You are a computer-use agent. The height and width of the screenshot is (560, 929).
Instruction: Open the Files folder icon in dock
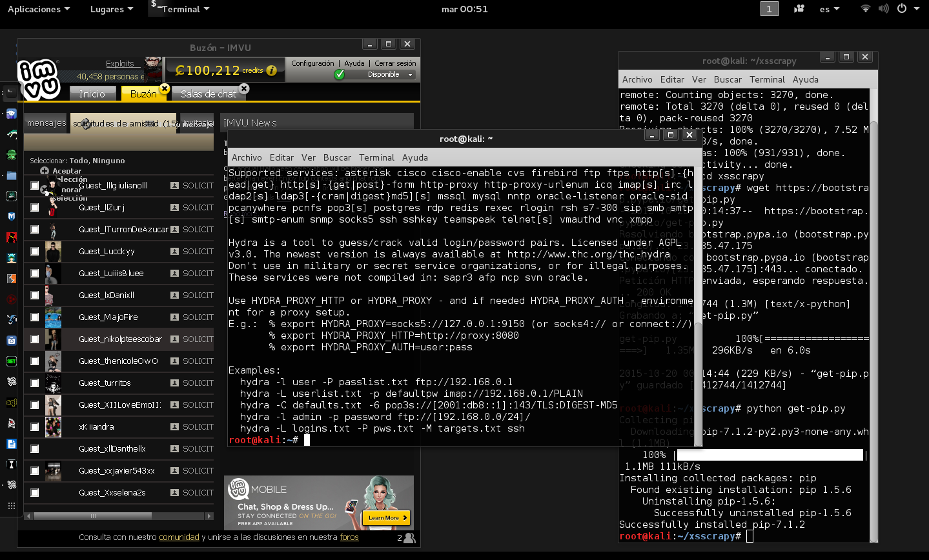pos(11,175)
